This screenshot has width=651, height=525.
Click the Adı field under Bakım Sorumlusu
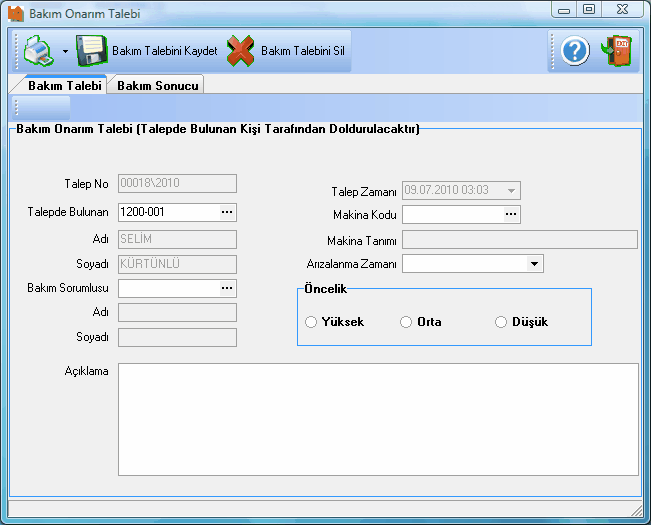pos(177,313)
